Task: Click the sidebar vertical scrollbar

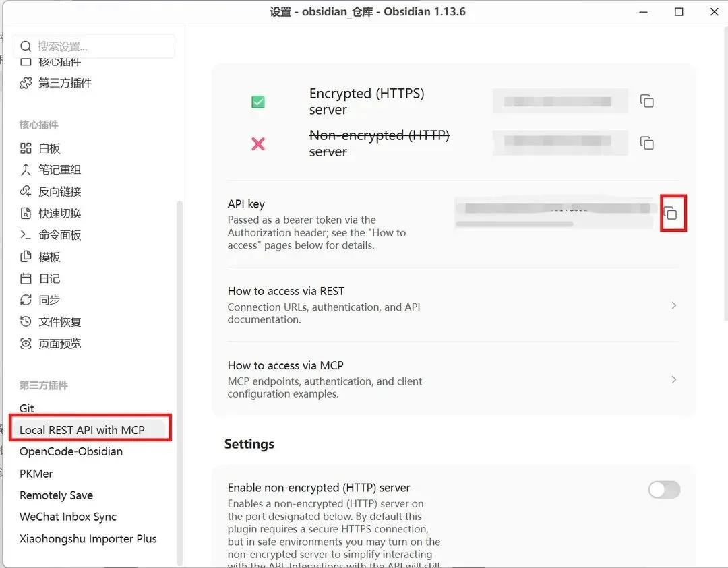Action: pyautogui.click(x=180, y=383)
